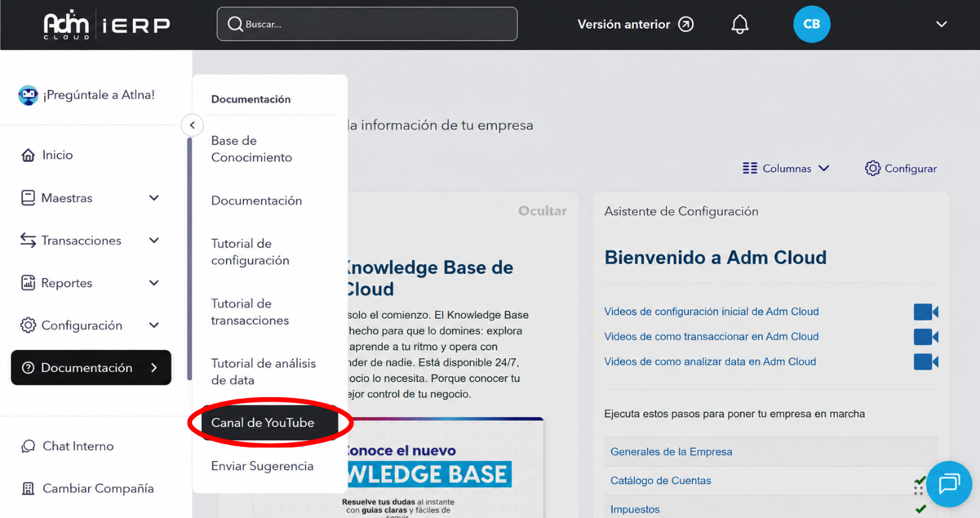Image resolution: width=980 pixels, height=518 pixels.
Task: Open Canal de YouTube
Action: point(270,423)
